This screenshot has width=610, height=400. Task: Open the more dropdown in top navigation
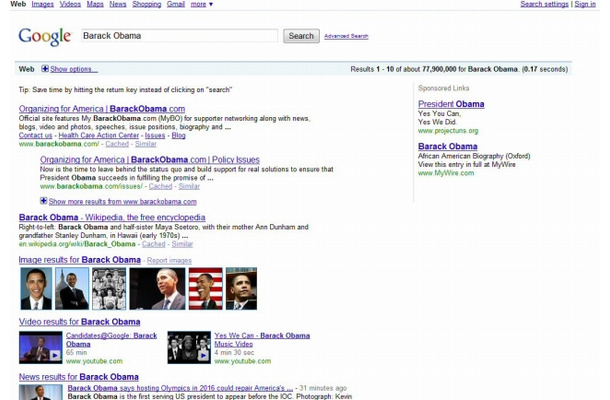[x=202, y=4]
